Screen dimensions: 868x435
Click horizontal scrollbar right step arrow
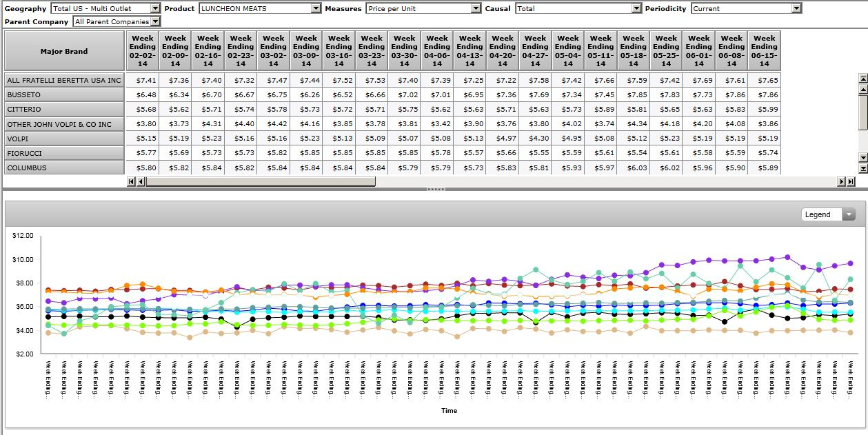[841, 181]
